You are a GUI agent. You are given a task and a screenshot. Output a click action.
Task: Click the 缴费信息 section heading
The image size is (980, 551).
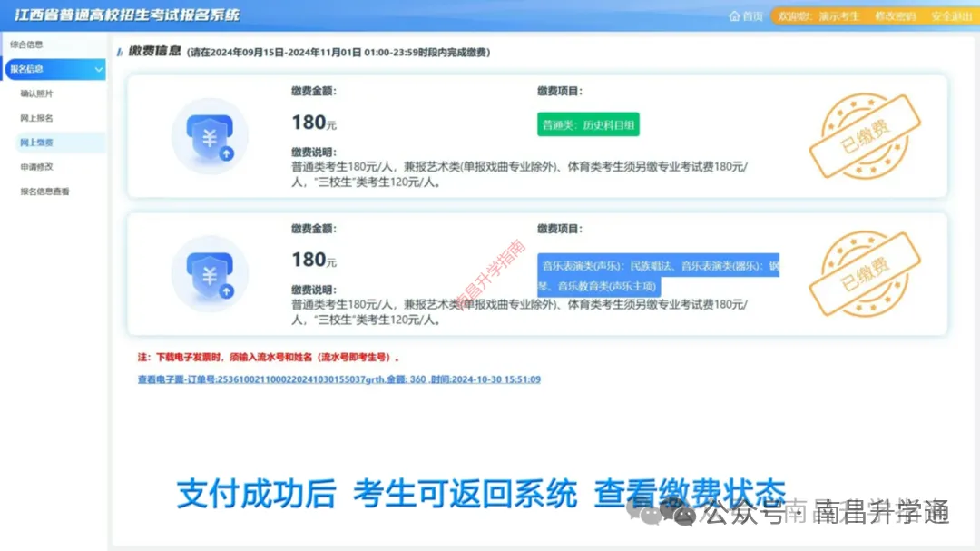[x=154, y=51]
